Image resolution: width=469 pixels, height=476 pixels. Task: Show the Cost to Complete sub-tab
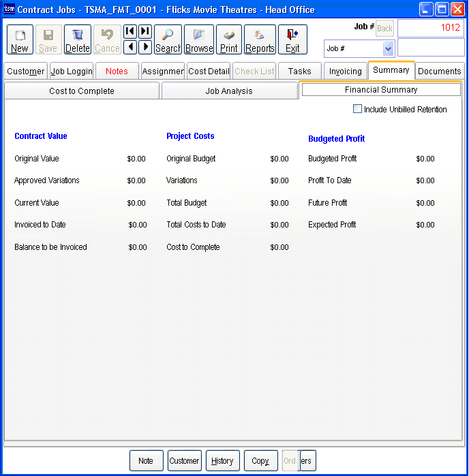(x=82, y=91)
